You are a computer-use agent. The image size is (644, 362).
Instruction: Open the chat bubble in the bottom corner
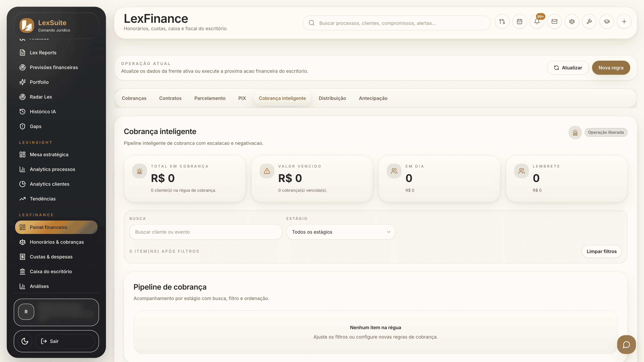pyautogui.click(x=627, y=345)
